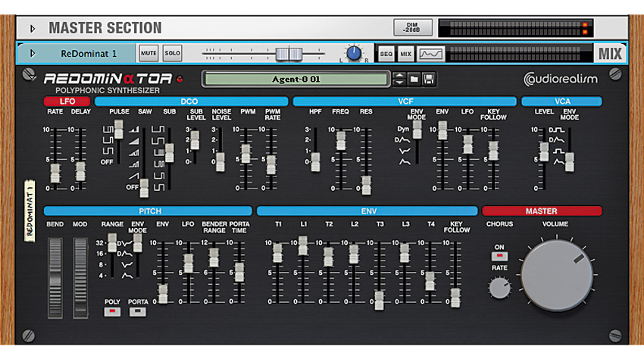The height and width of the screenshot is (362, 644).
Task: Click the ReDominat 1 device name
Action: (x=89, y=54)
